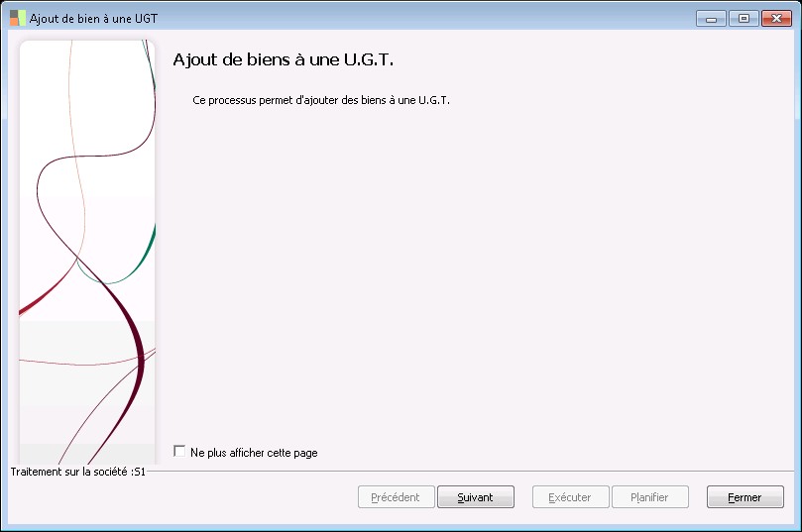This screenshot has height=532, width=802.
Task: Tick the 'Ne plus afficher cette page' checkbox
Action: tap(179, 451)
